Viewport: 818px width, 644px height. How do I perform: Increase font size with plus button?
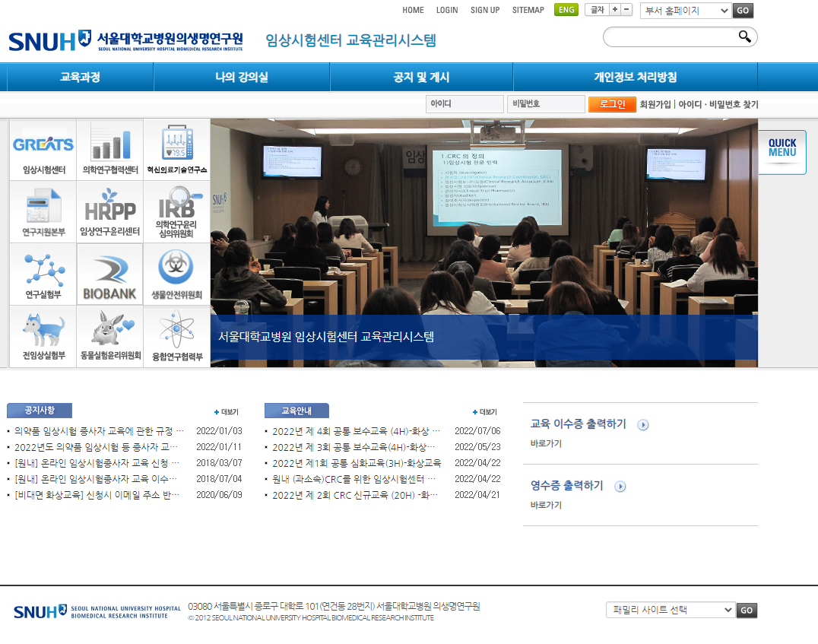point(615,9)
